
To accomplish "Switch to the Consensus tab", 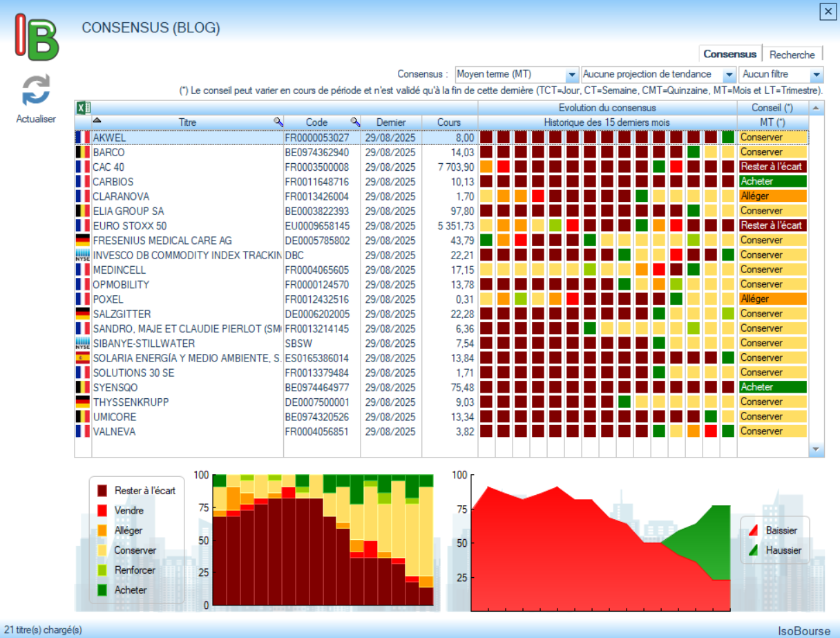I will tap(730, 54).
